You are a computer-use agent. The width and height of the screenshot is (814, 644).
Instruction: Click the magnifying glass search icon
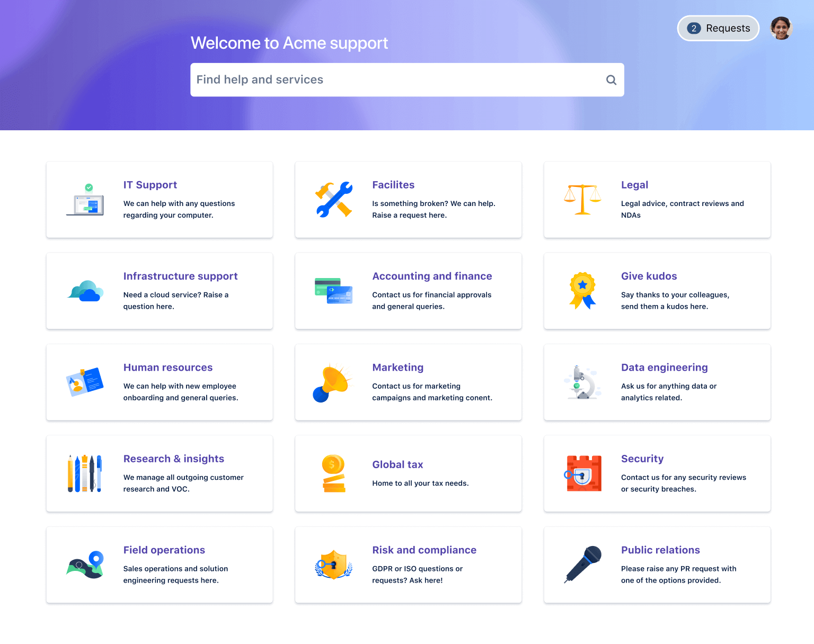[611, 80]
